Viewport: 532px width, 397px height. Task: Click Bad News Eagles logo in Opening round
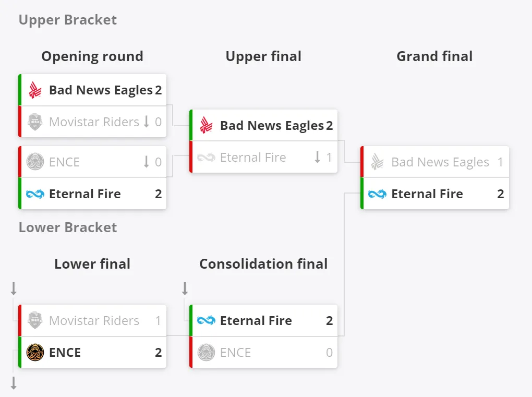[35, 90]
